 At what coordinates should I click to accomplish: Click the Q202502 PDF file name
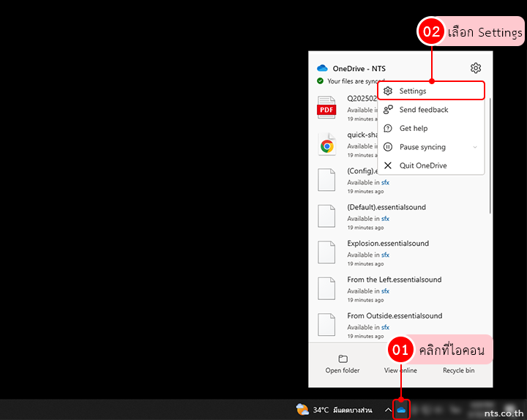[362, 99]
